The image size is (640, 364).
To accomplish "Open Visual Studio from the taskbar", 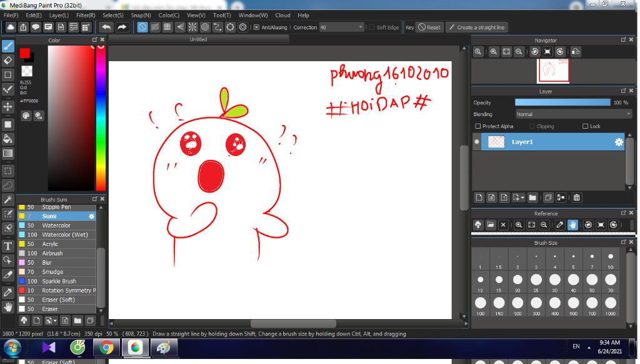I will tap(49, 348).
